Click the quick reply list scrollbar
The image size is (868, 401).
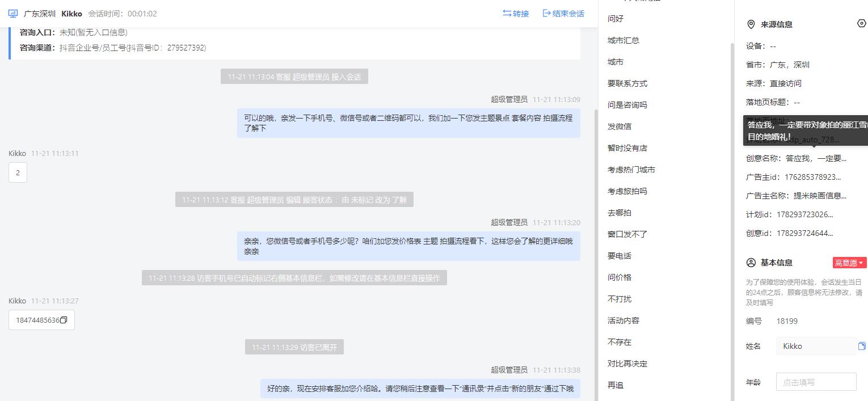click(x=731, y=221)
